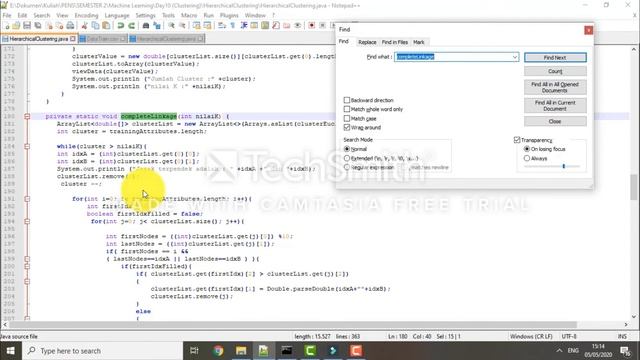This screenshot has width=640, height=360.
Task: Toggle the Match case checkbox
Action: (x=347, y=118)
